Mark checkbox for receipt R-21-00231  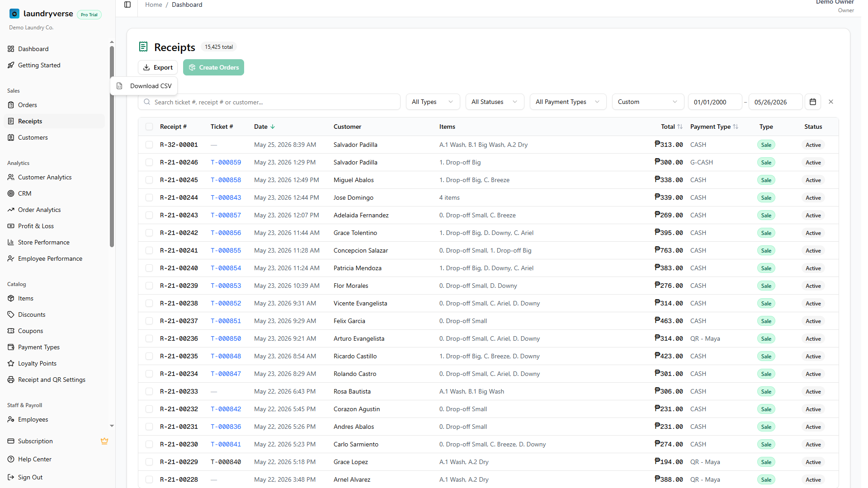pyautogui.click(x=149, y=427)
